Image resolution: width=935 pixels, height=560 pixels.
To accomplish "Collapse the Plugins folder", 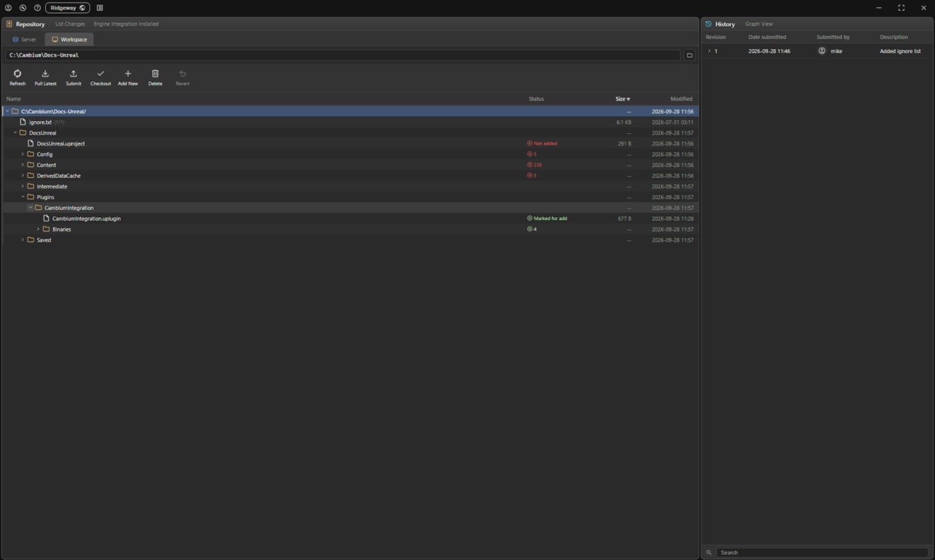I will coord(23,197).
